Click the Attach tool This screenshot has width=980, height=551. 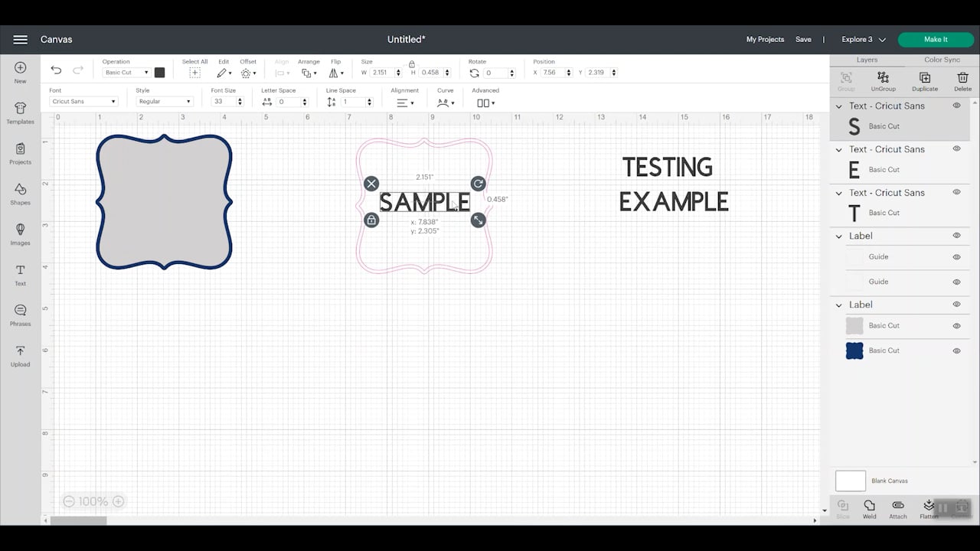point(898,510)
